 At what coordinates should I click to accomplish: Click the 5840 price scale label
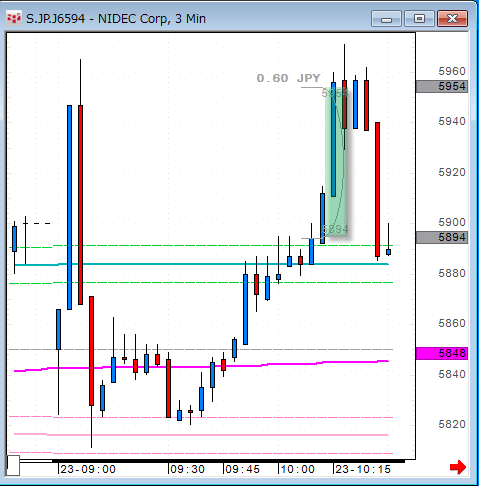click(x=452, y=374)
